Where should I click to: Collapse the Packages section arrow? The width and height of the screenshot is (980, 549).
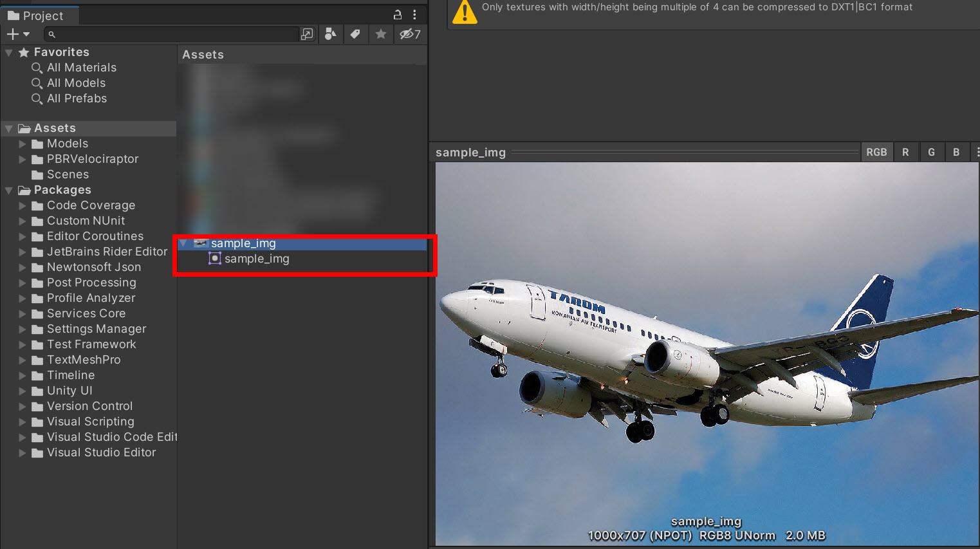click(9, 191)
